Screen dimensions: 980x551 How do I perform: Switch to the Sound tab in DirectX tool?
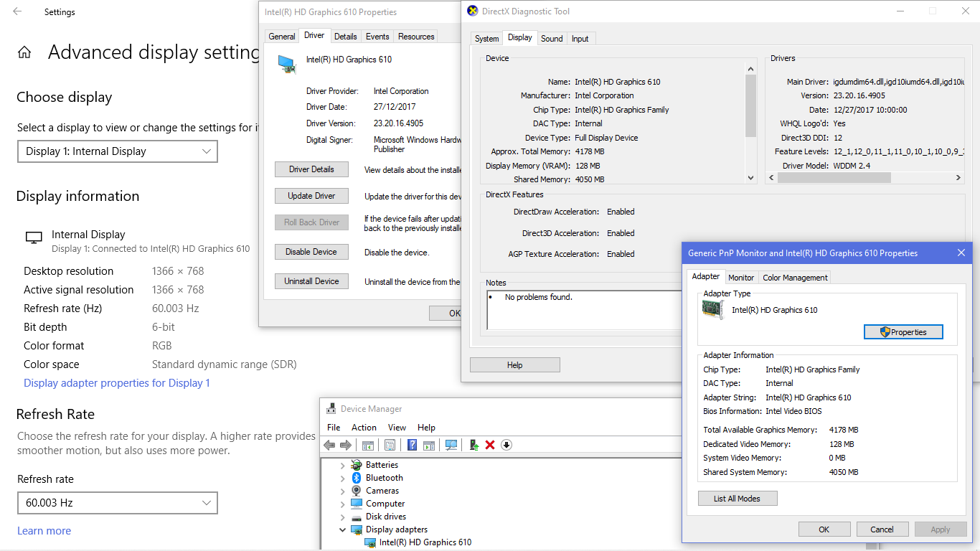(x=552, y=39)
